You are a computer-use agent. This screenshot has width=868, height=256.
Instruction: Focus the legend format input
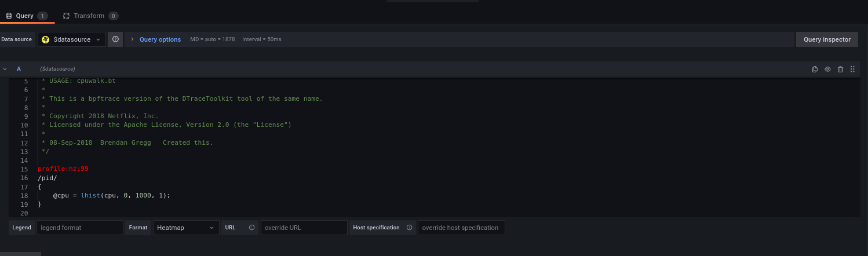(79, 228)
